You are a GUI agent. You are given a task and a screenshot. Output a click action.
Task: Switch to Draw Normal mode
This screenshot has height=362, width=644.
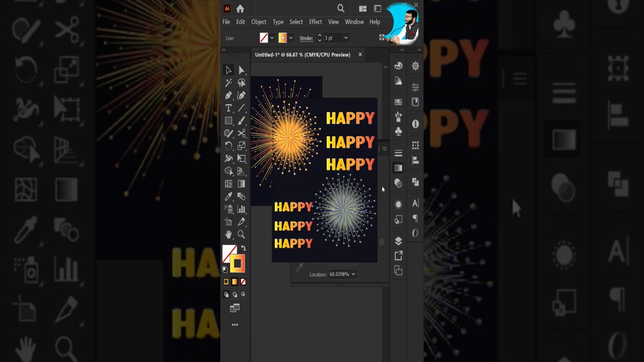click(x=226, y=295)
